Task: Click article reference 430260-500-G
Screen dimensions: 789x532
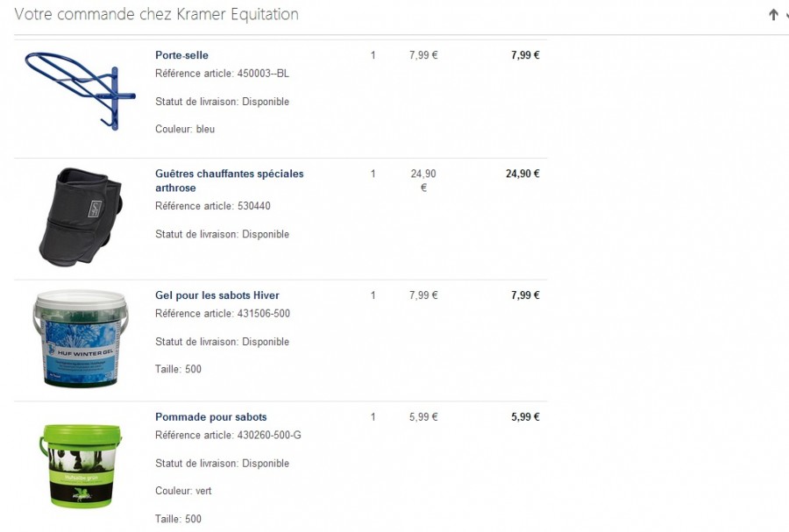Action: pyautogui.click(x=269, y=436)
